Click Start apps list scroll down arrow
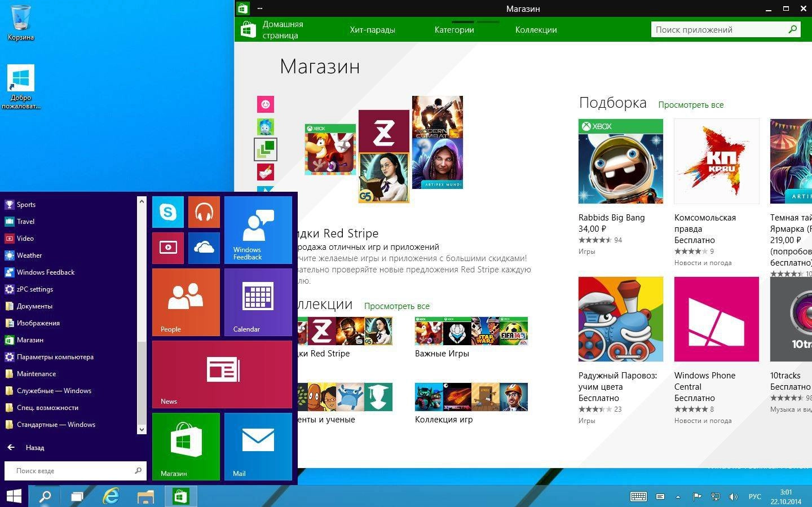The image size is (812, 507). (142, 429)
